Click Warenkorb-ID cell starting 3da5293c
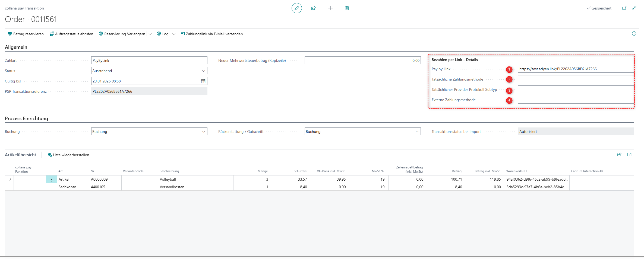Viewport: 644px width, 259px height. tap(537, 187)
